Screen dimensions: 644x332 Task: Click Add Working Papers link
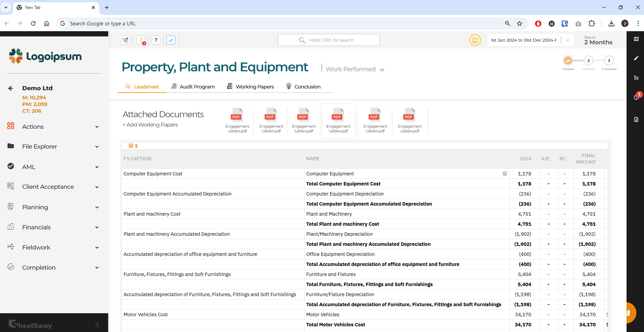pos(150,125)
